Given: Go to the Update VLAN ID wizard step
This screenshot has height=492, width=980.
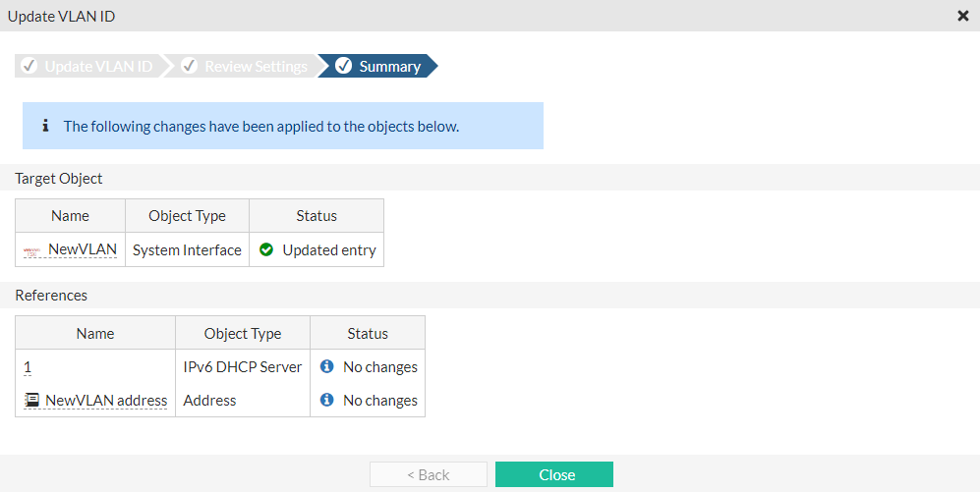Looking at the screenshot, I should pos(98,67).
